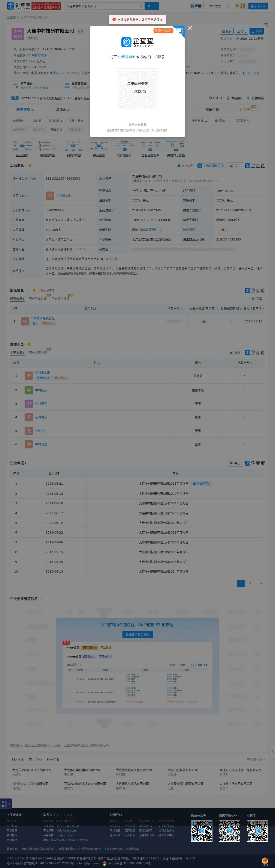Open the 股权穿透图 card icon
The image size is (275, 868).
(x=67, y=86)
